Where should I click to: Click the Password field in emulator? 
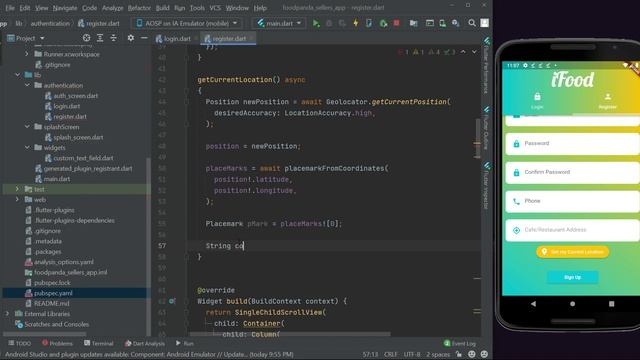pyautogui.click(x=572, y=144)
